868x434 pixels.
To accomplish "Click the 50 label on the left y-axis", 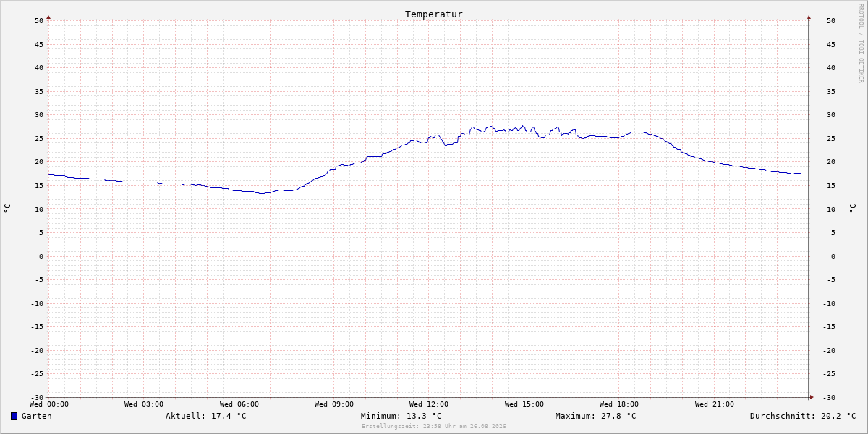I will pos(39,20).
